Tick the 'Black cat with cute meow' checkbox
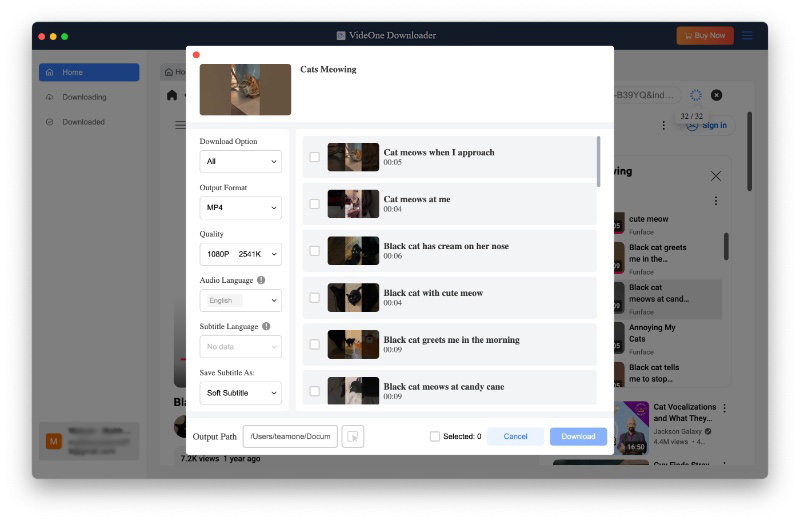Image resolution: width=800 pixels, height=521 pixels. pos(315,297)
